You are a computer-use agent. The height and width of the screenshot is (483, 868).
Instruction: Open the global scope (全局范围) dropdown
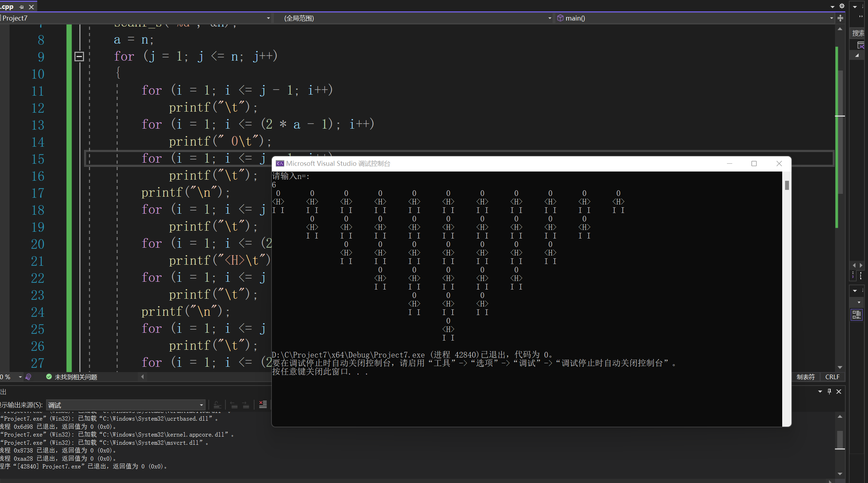pyautogui.click(x=549, y=18)
